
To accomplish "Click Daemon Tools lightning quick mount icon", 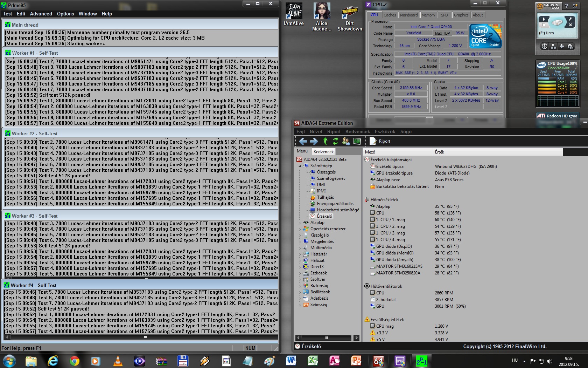I will tap(545, 46).
